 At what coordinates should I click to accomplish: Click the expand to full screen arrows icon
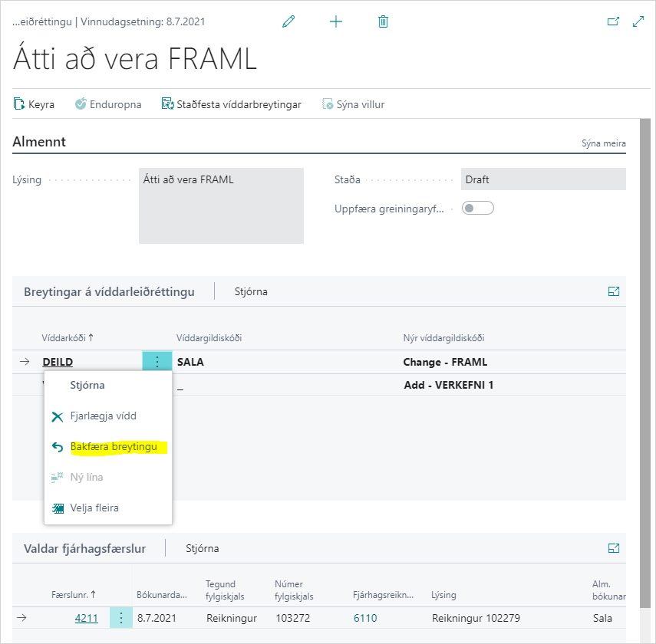coord(638,22)
